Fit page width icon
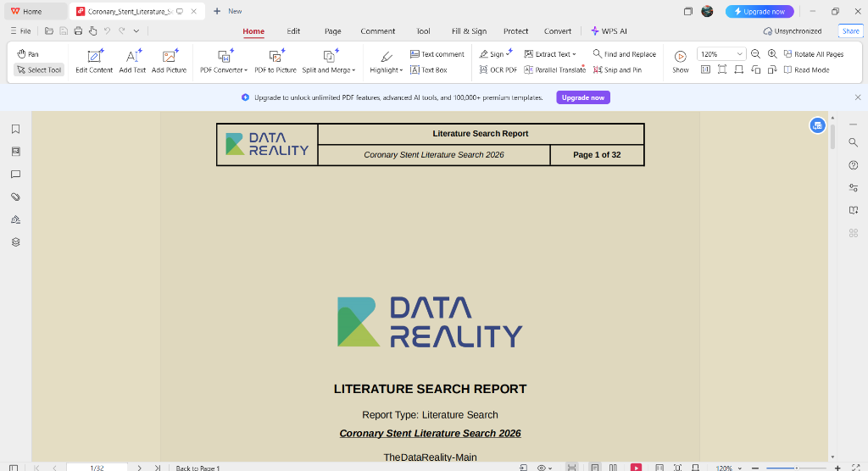Viewport: 868px width, 471px height. (x=738, y=69)
